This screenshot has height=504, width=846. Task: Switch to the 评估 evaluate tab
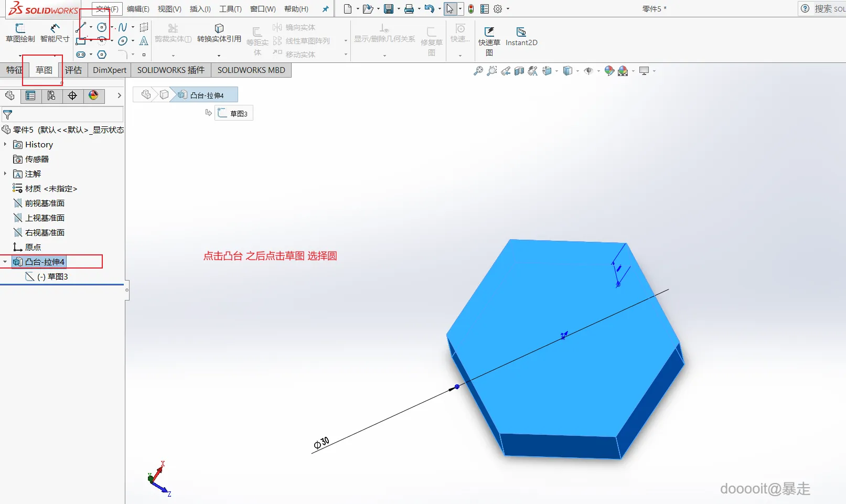click(x=73, y=70)
